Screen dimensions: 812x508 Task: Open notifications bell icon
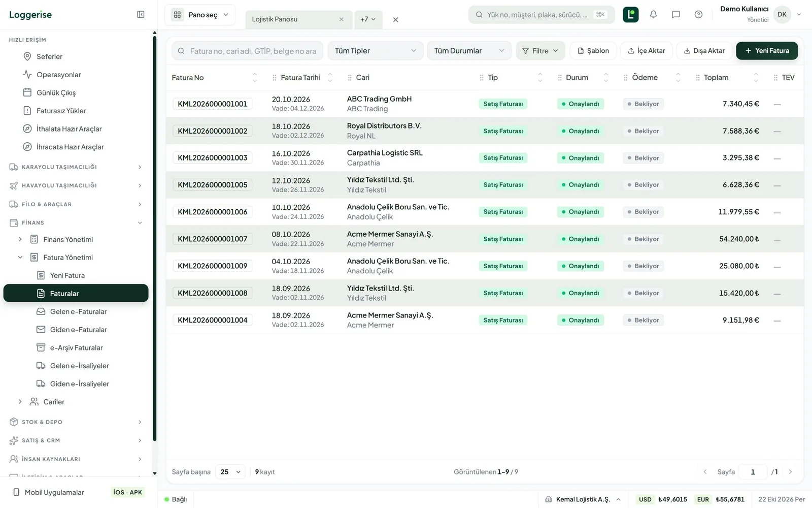(x=654, y=15)
